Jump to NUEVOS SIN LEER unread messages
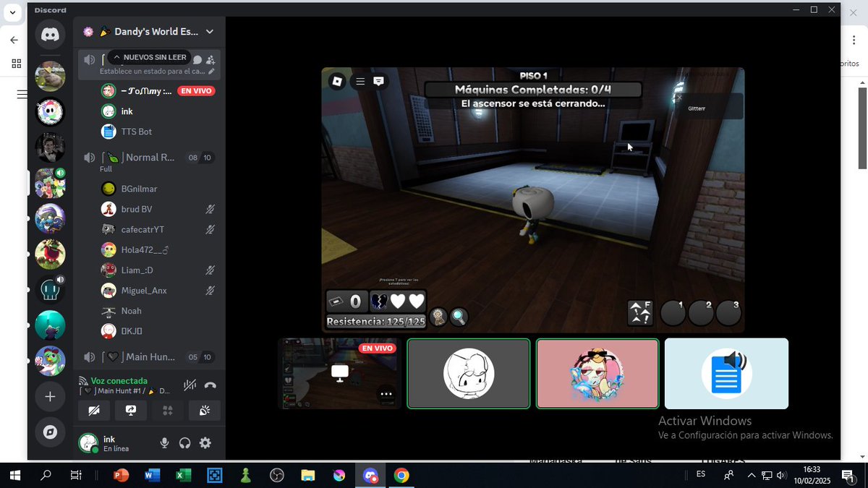868x488 pixels. pos(149,57)
